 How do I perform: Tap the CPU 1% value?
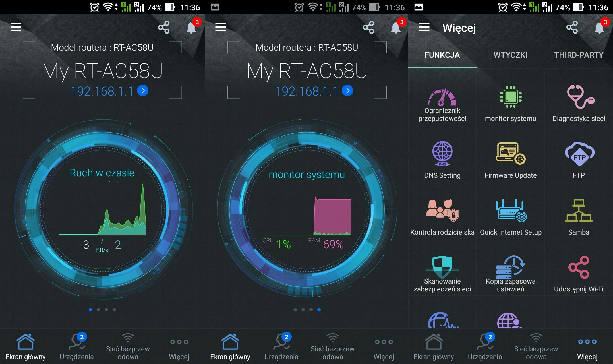coord(284,244)
